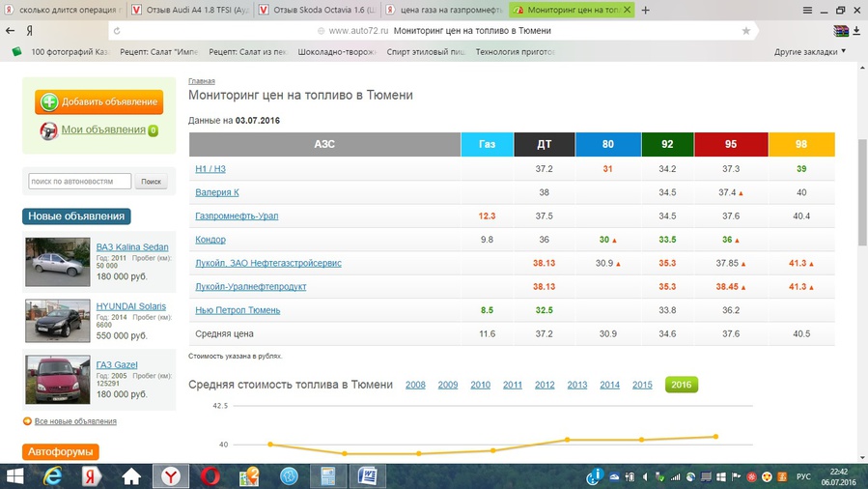The height and width of the screenshot is (489, 868).
Task: Focus the поиск по автоновостям field
Action: (80, 181)
